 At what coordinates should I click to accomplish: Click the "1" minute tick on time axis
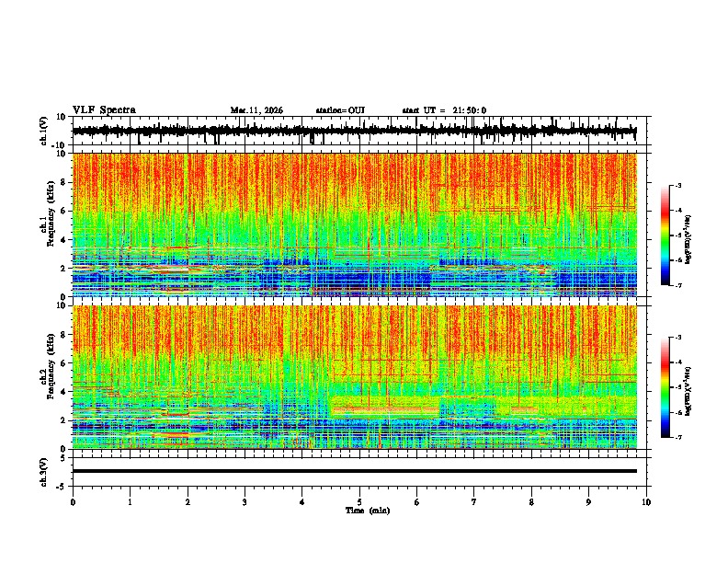(x=130, y=502)
